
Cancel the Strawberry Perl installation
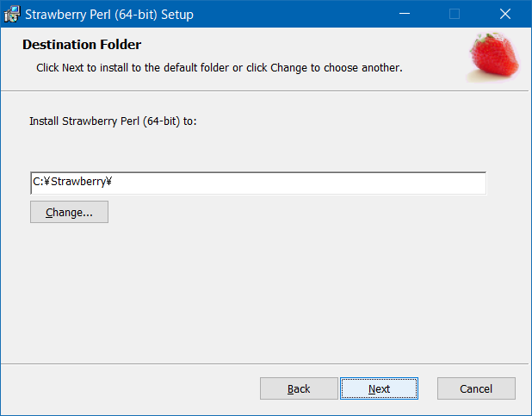tap(476, 388)
